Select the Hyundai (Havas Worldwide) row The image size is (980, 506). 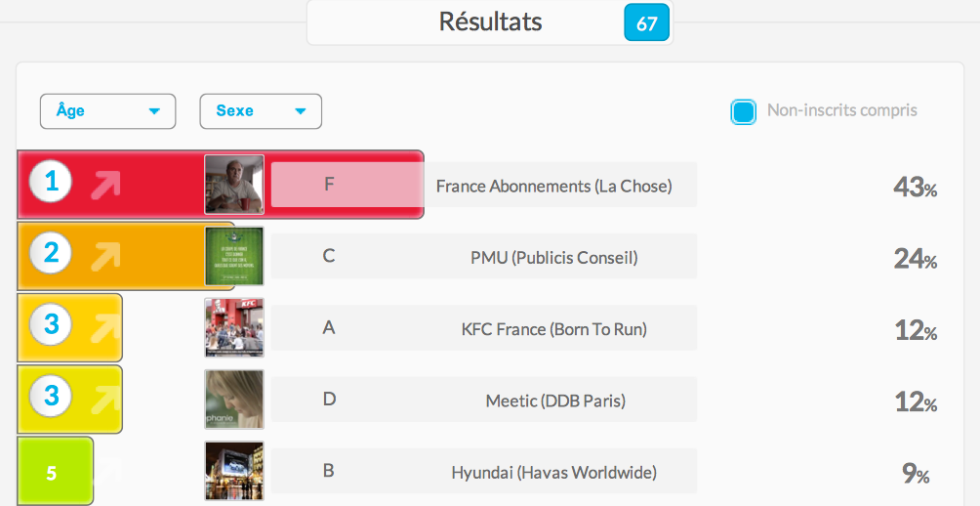tap(484, 471)
